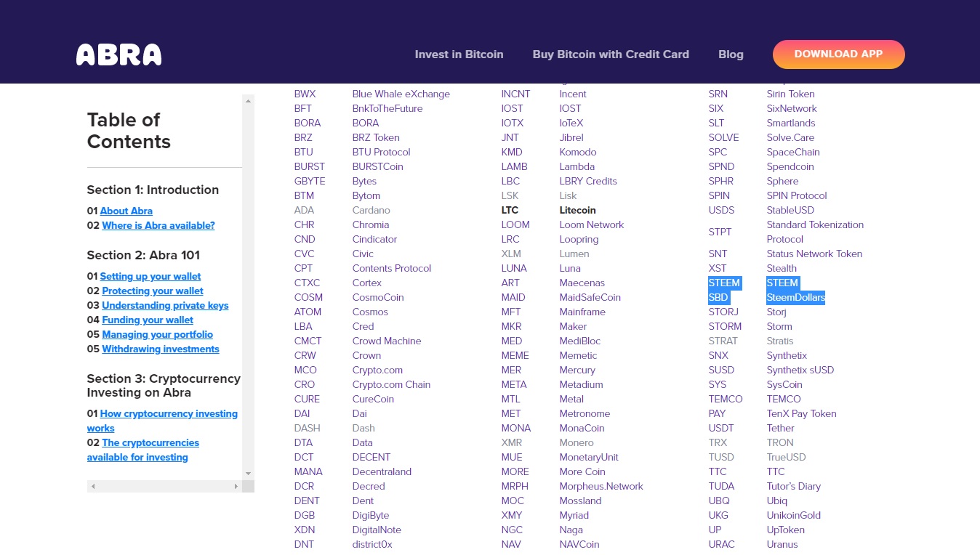Click the Synthetix sUSD entry
This screenshot has width=980, height=555.
800,370
